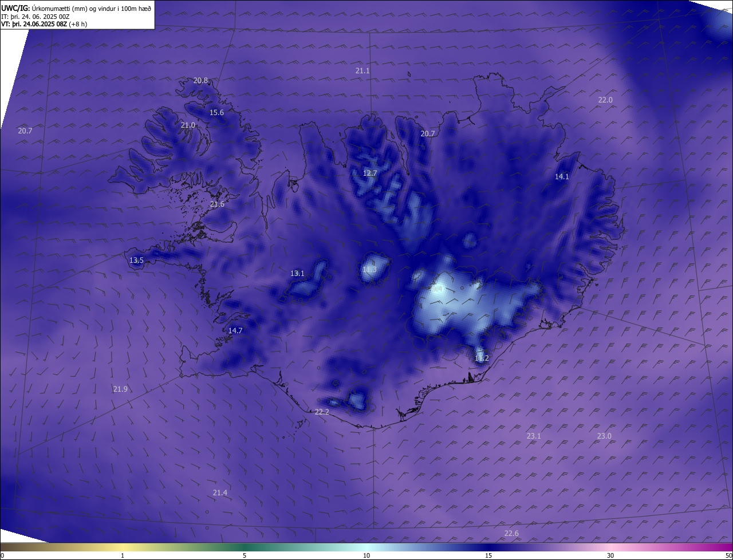
Task: Select the 21.4 value label
Action: 220,493
